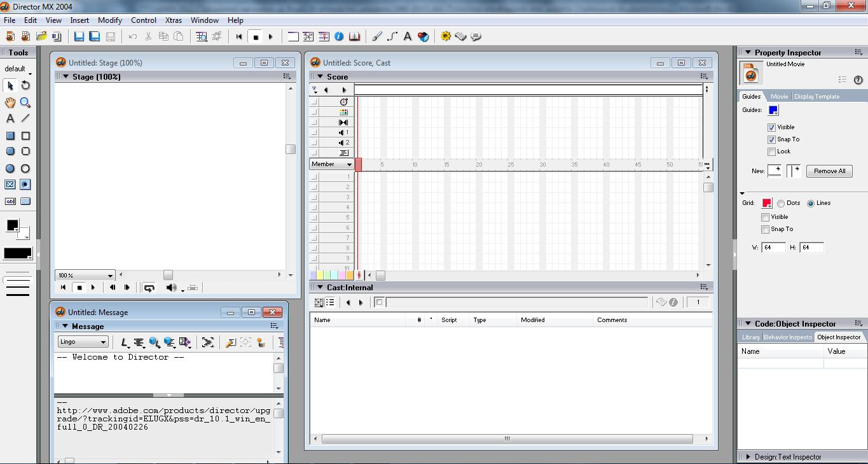Select the Arrow tool in Tools palette
Screen dimensions: 868x464
pos(10,85)
